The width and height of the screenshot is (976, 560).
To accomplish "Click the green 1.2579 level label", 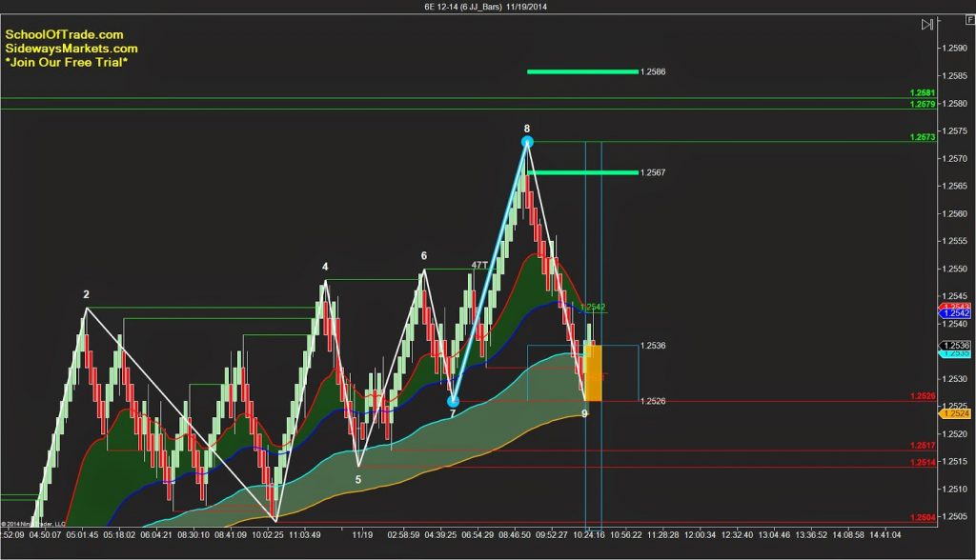I will (x=923, y=104).
